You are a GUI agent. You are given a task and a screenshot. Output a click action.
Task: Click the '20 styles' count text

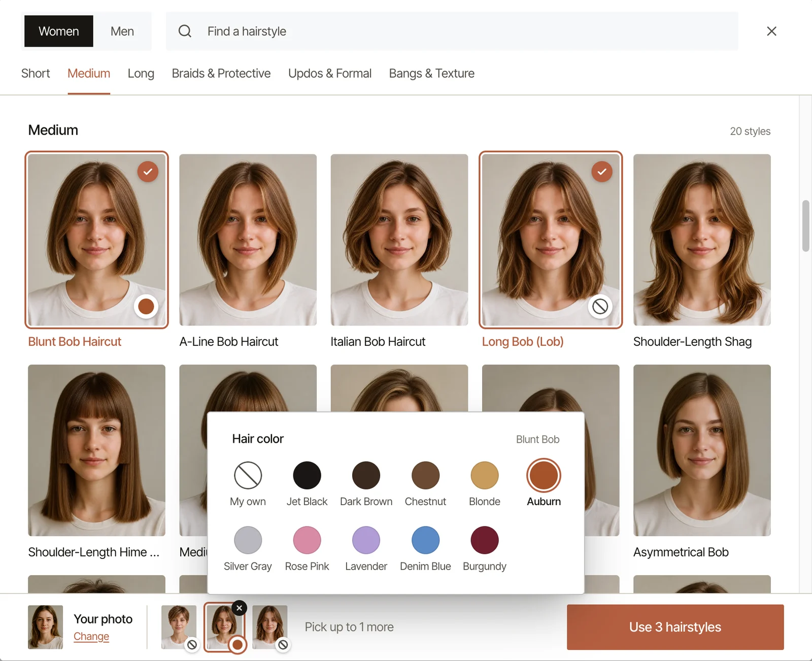tap(750, 131)
